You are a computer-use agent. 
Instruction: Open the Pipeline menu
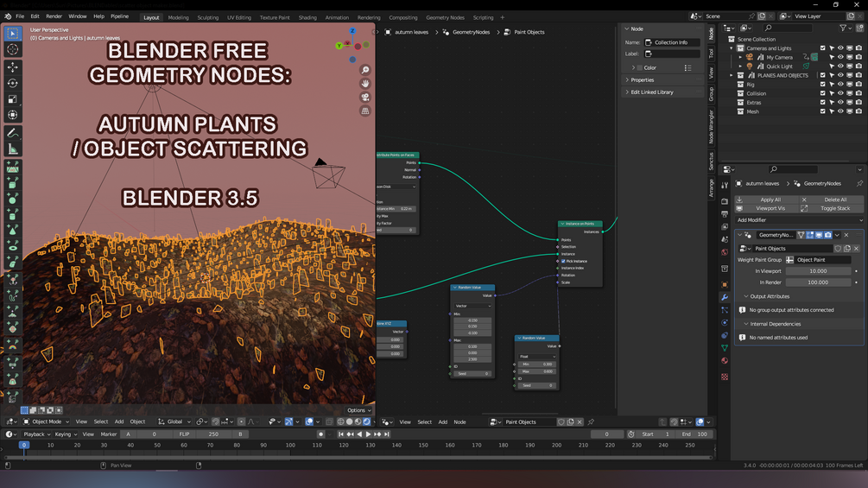[119, 16]
